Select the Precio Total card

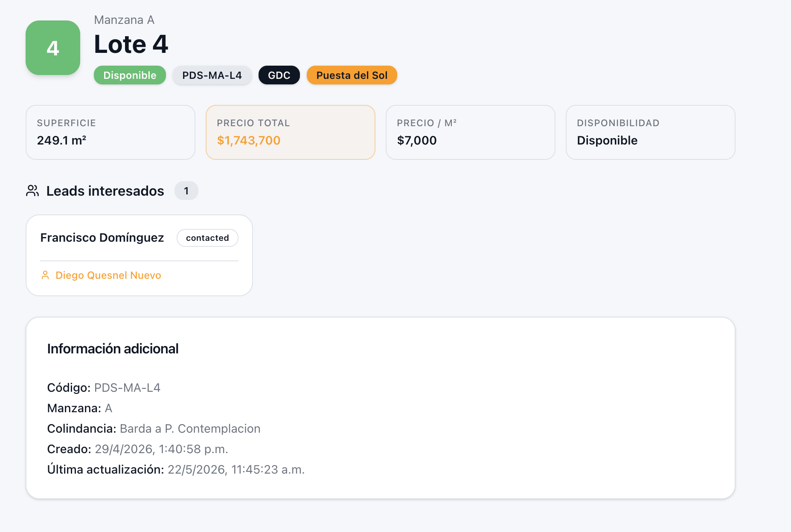291,132
